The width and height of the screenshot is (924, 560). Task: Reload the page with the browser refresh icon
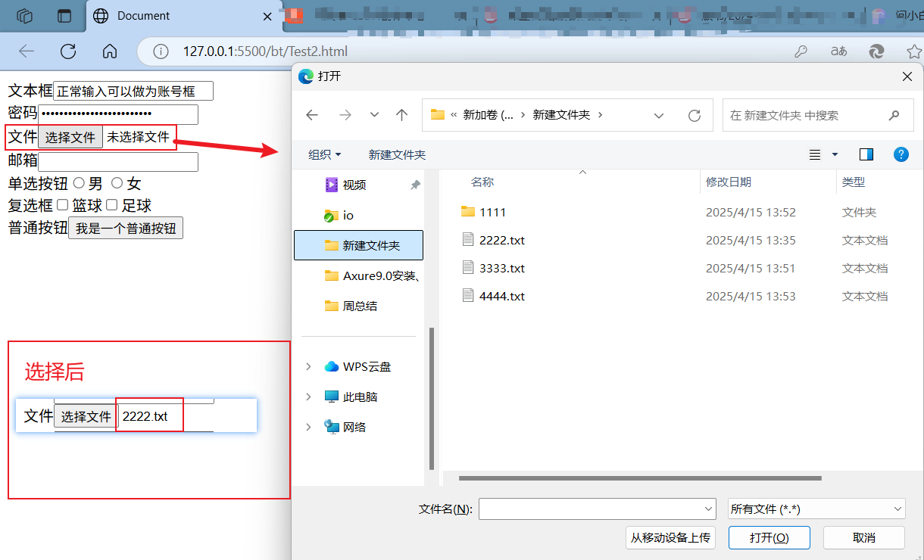67,51
